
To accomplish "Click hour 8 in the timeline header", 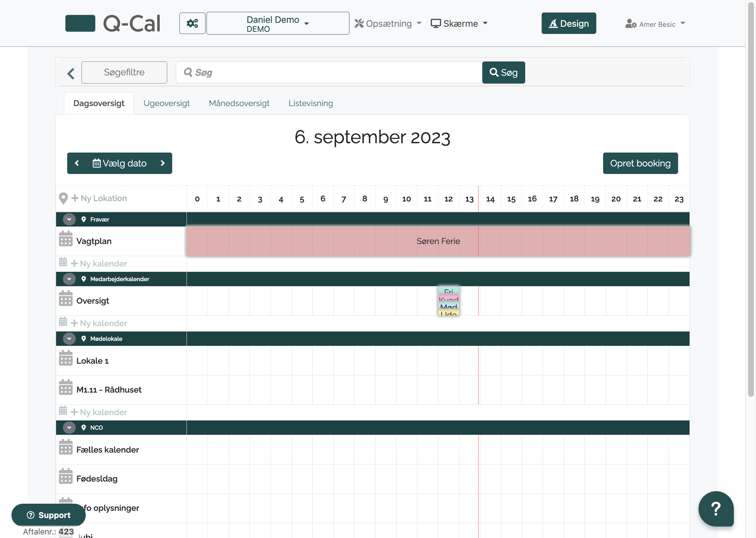I will pos(365,199).
